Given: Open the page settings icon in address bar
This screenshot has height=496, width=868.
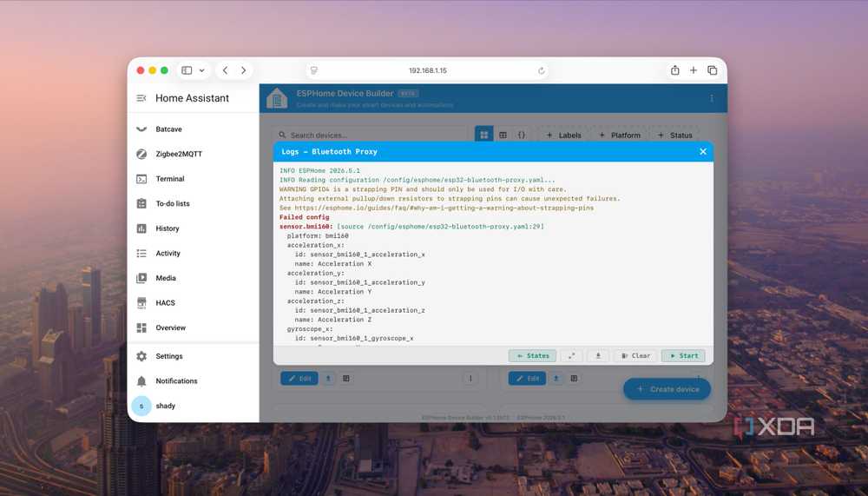Looking at the screenshot, I should 314,70.
